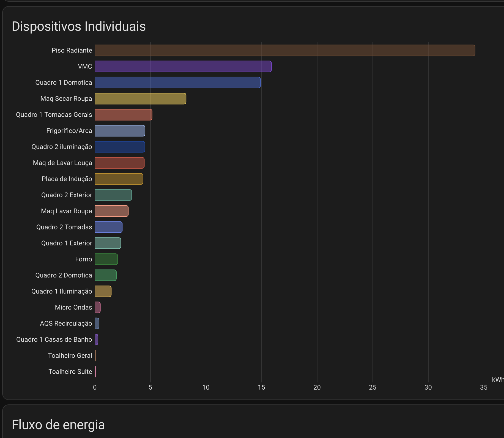Click the Fluxo de energia heading

point(58,425)
